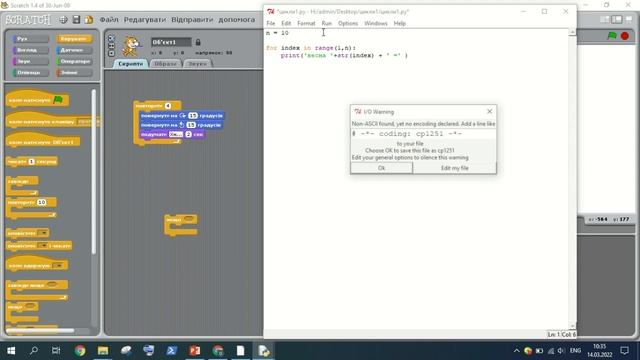Click the repeat 10 block number field
This screenshot has height=360, width=640.
pyautogui.click(x=42, y=202)
